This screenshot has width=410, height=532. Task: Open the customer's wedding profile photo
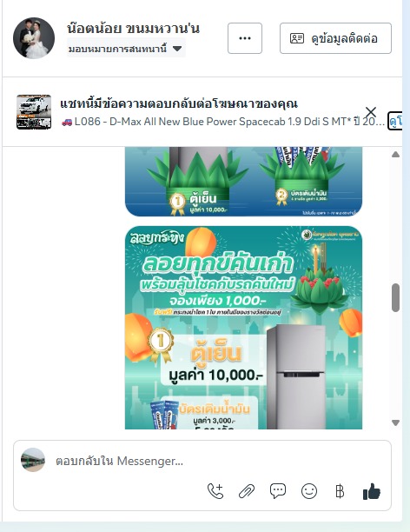pyautogui.click(x=34, y=38)
